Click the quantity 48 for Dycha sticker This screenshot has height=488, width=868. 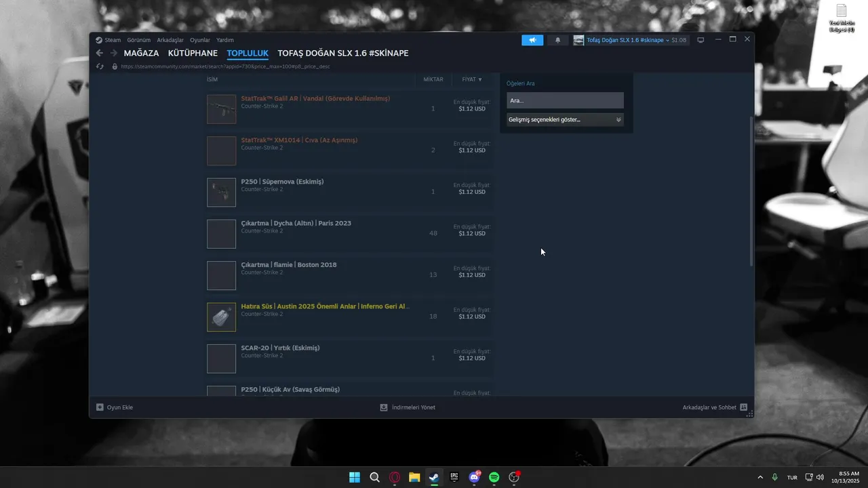pyautogui.click(x=433, y=233)
